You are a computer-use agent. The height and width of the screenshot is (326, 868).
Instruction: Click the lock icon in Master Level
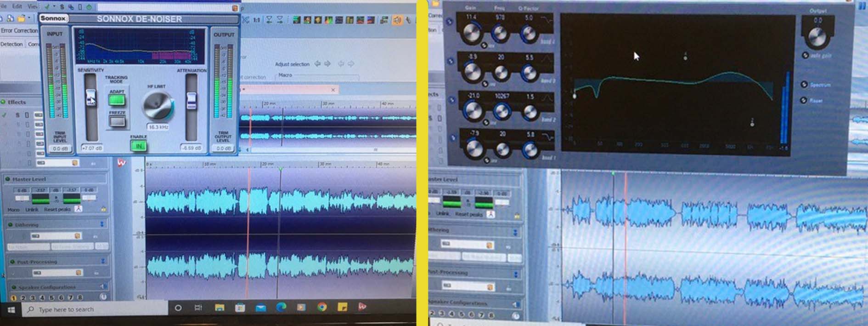point(103,209)
